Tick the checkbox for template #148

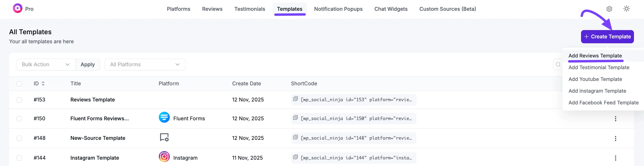coord(19,138)
